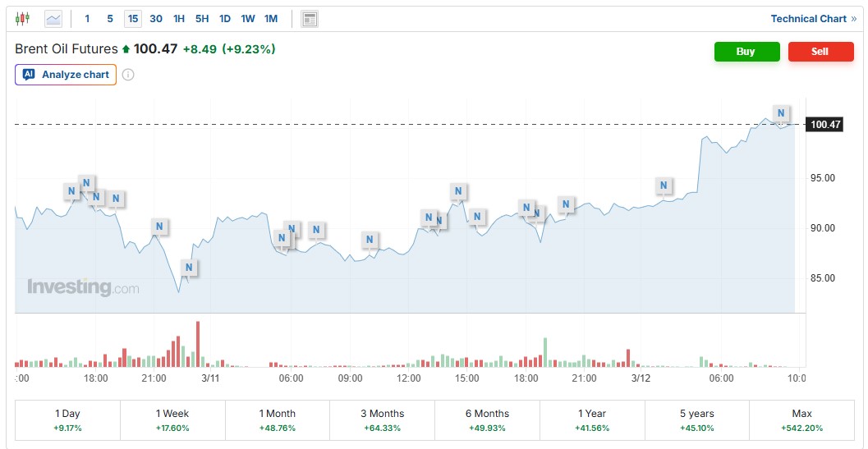Open the Technical Chart link

pyautogui.click(x=813, y=18)
